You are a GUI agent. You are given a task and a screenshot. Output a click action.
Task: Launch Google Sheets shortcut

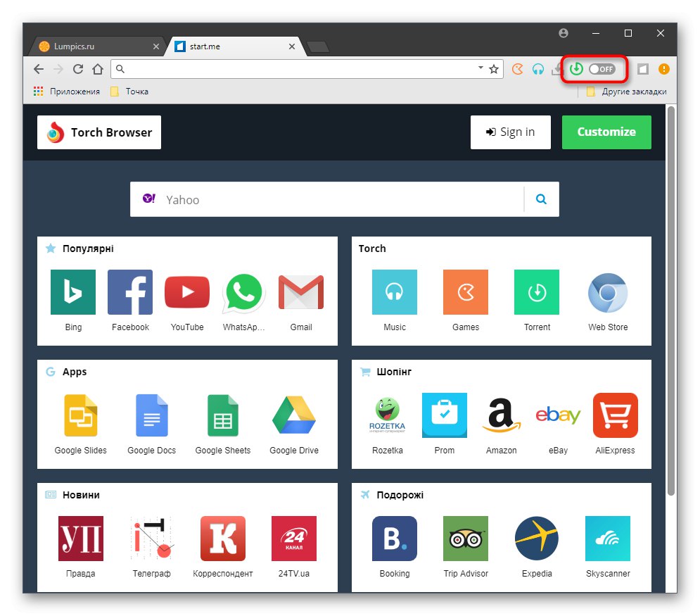coord(223,415)
